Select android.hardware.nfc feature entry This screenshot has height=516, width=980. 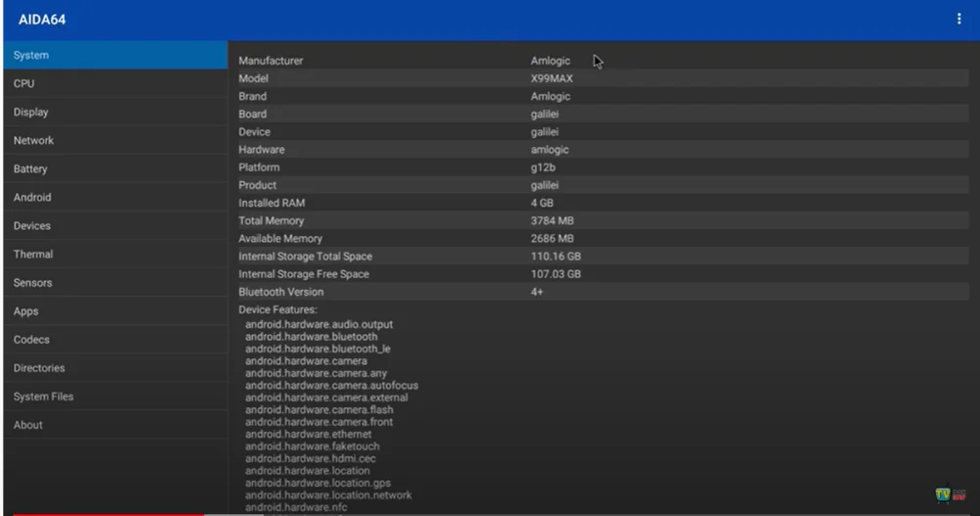(x=296, y=507)
